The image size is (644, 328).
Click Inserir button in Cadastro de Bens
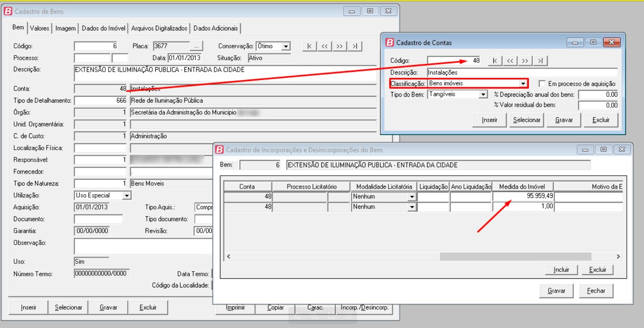click(29, 307)
